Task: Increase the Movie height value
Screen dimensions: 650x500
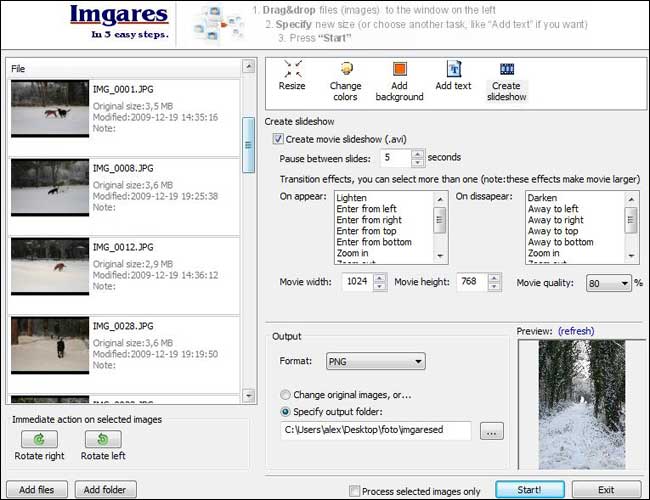Action: [x=494, y=277]
